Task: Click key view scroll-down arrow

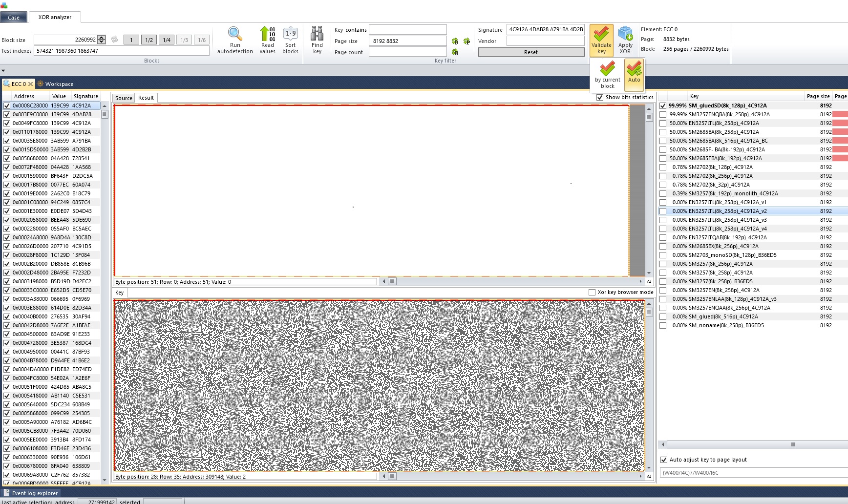Action: (649, 468)
